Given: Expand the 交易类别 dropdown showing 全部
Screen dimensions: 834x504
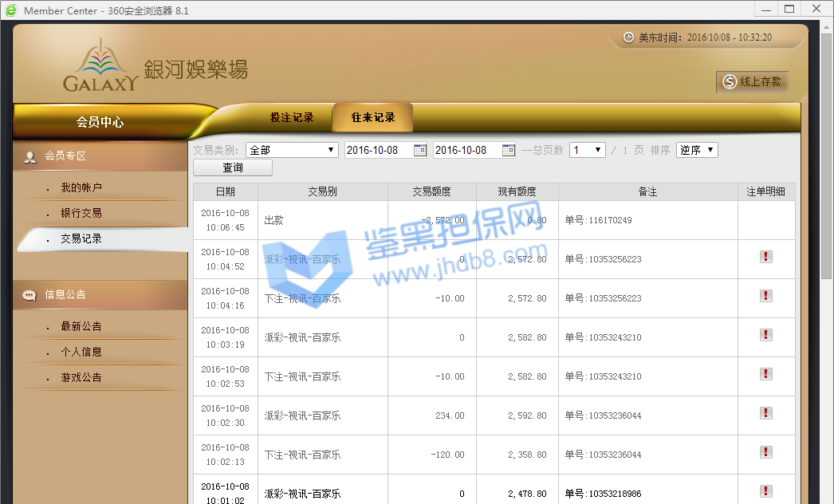Looking at the screenshot, I should (293, 150).
